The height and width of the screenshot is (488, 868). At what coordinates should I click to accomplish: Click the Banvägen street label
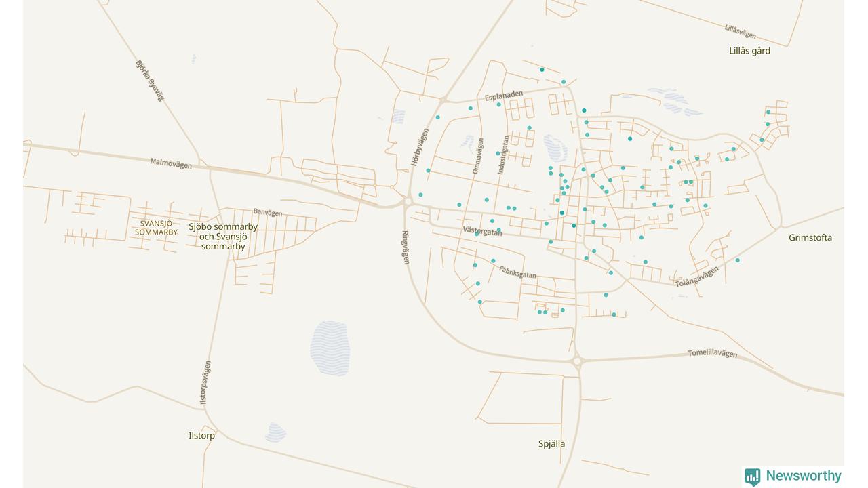(267, 213)
